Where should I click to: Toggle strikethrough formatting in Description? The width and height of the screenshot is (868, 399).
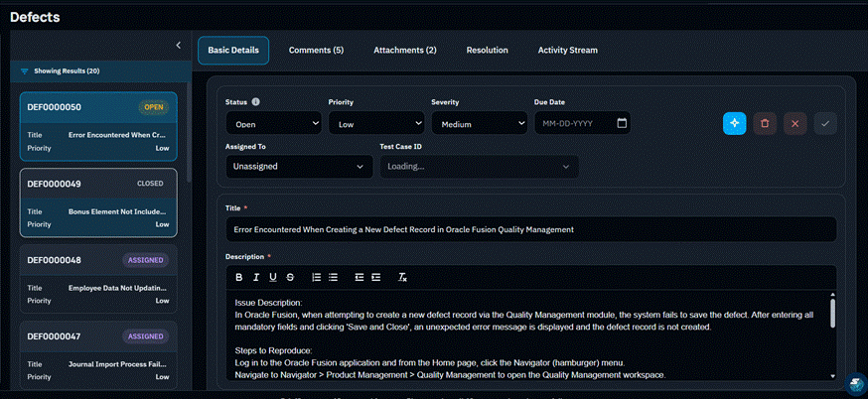point(290,277)
